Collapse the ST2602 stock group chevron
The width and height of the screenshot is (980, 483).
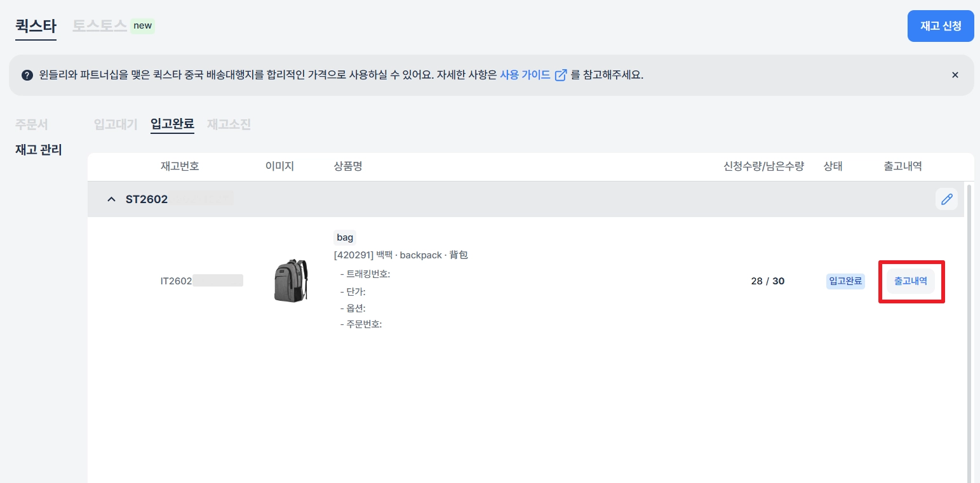[112, 199]
